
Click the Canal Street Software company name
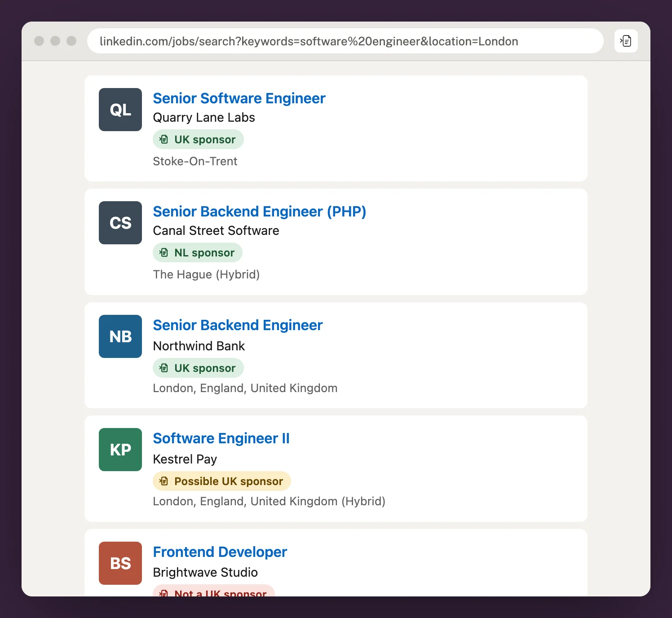pos(216,231)
